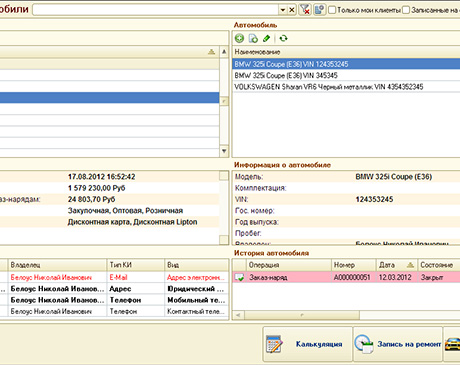Image resolution: width=460 pixels, height=365 pixels.
Task: Open search settings icon next to filter
Action: [x=319, y=10]
